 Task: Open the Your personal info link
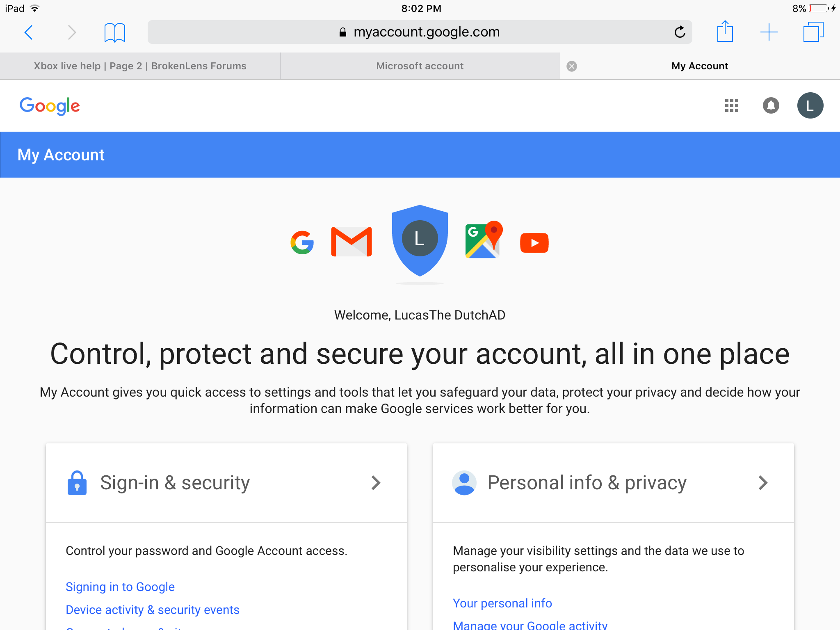[502, 603]
